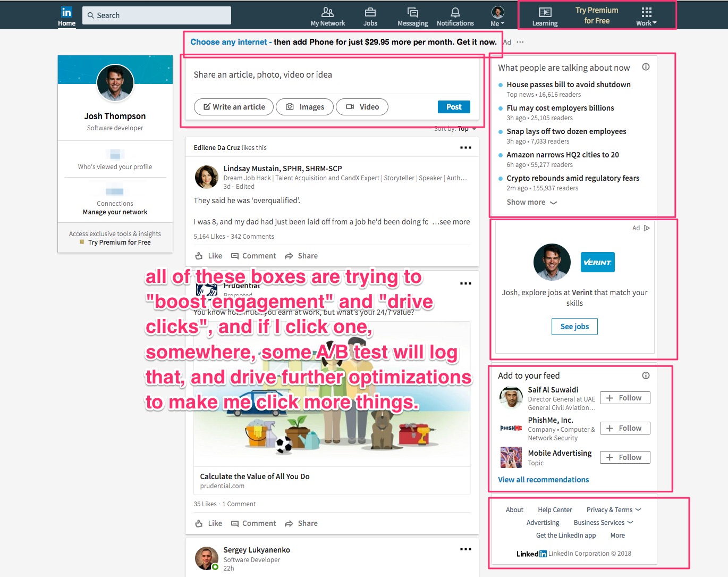Focus the Search field
The image size is (728, 577).
coord(157,15)
